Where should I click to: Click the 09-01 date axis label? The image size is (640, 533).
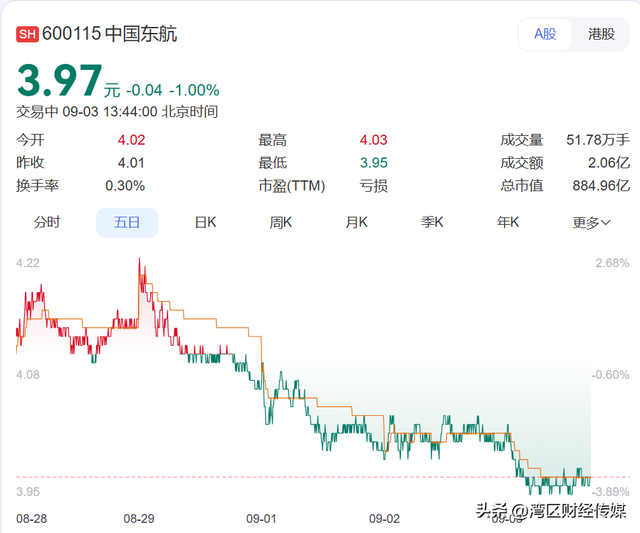click(261, 519)
